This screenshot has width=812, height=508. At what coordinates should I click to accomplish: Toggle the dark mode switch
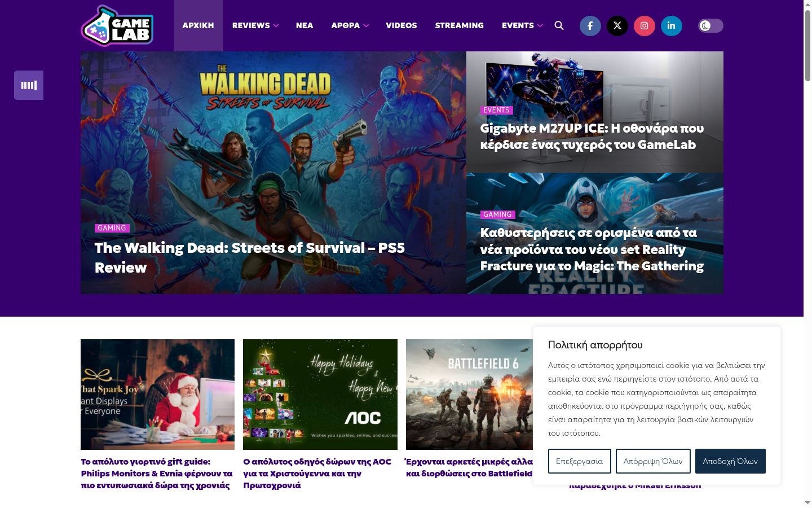[710, 25]
